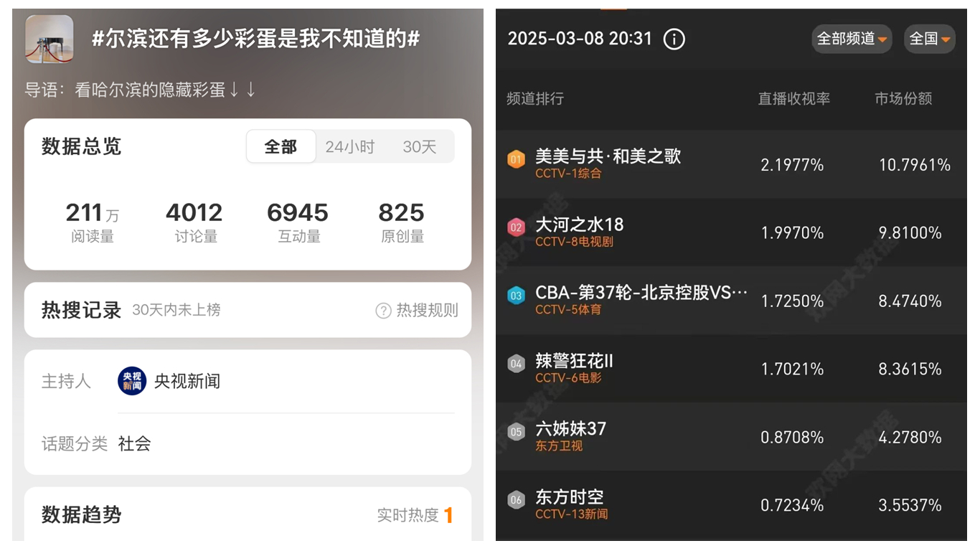
Task: Click the topic thumbnail image at top-left
Action: (x=50, y=39)
